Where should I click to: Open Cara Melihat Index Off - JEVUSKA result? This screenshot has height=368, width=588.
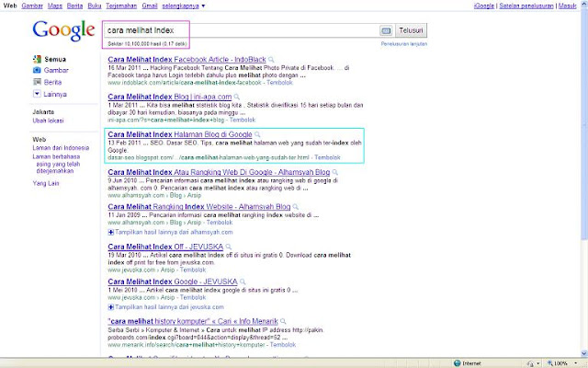click(x=165, y=247)
